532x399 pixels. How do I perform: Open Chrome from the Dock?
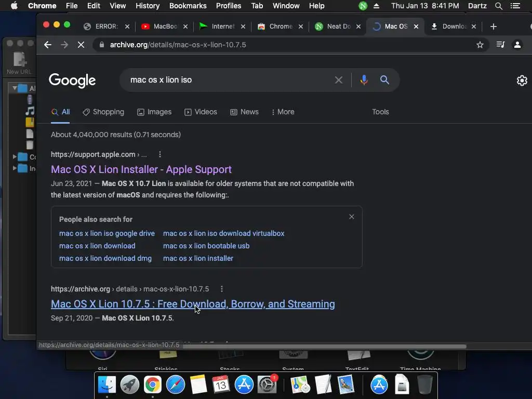pos(152,384)
